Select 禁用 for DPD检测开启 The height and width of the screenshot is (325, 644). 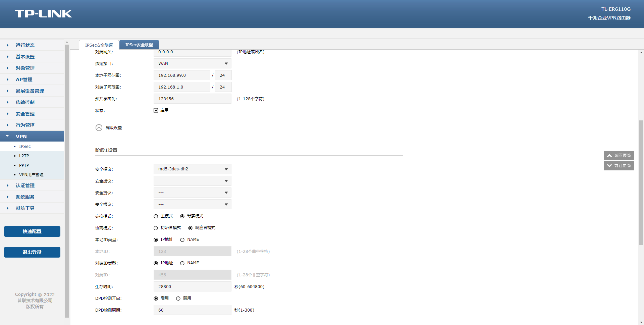click(x=178, y=299)
